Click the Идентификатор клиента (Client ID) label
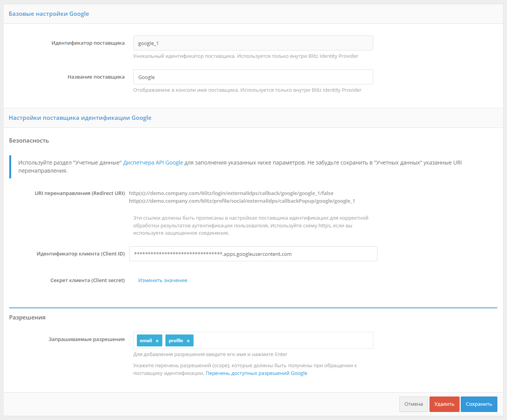507x420 pixels. click(81, 254)
